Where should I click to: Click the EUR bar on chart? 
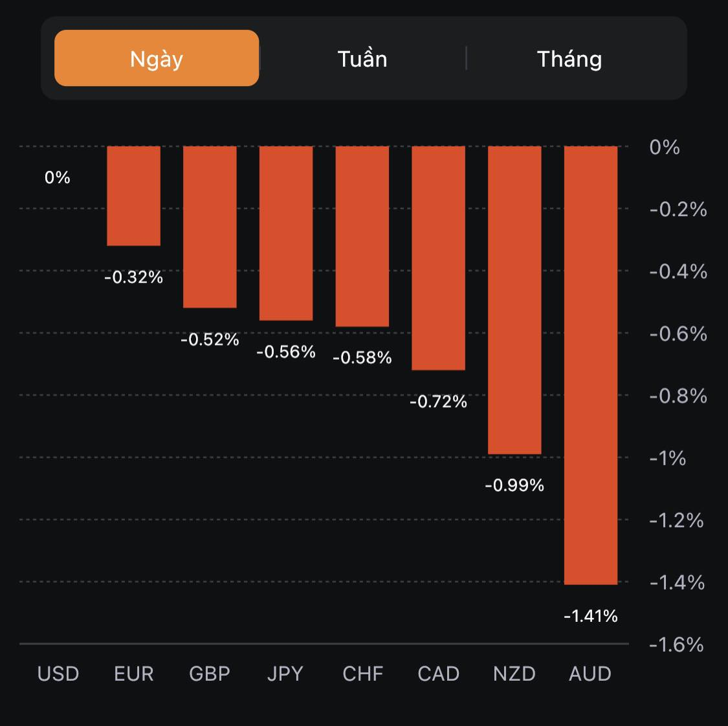(133, 195)
